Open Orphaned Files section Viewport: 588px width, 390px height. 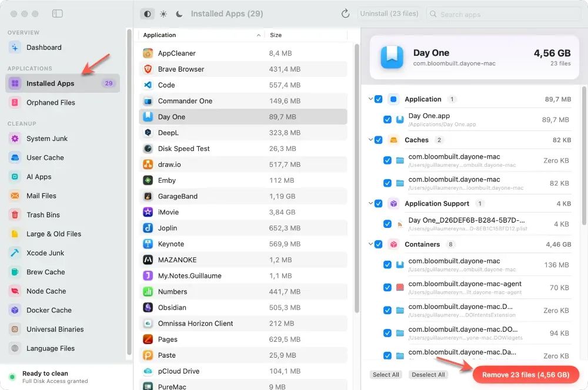[x=63, y=103]
